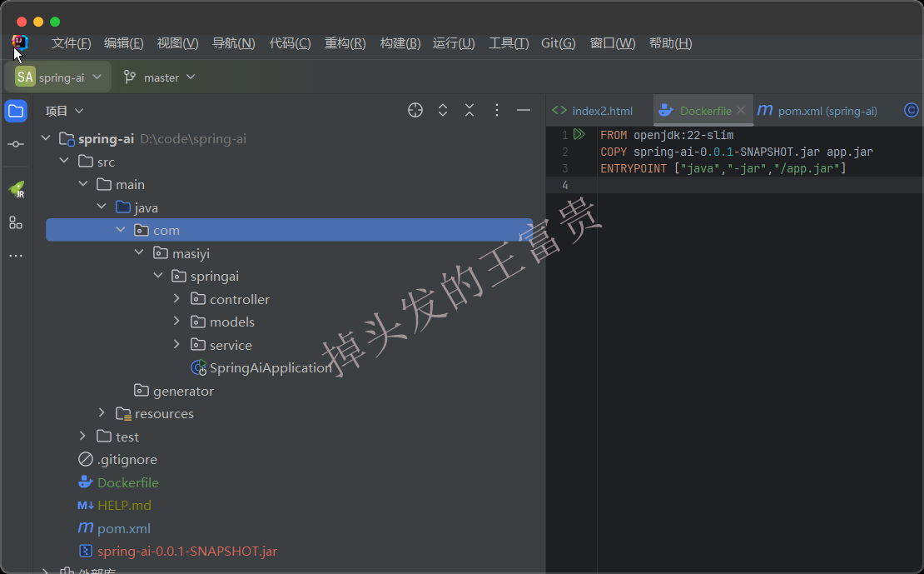Show more tool windows ellipsis

pyautogui.click(x=16, y=256)
